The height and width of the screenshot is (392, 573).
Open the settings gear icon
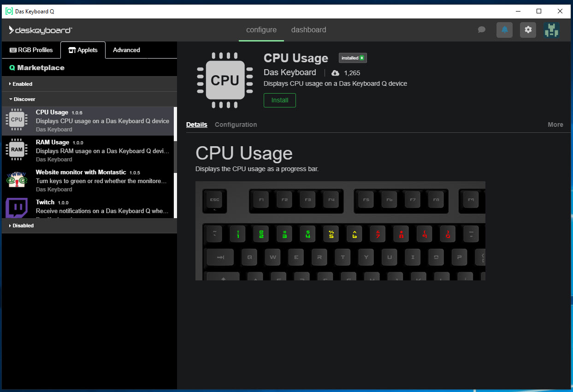[x=528, y=30]
